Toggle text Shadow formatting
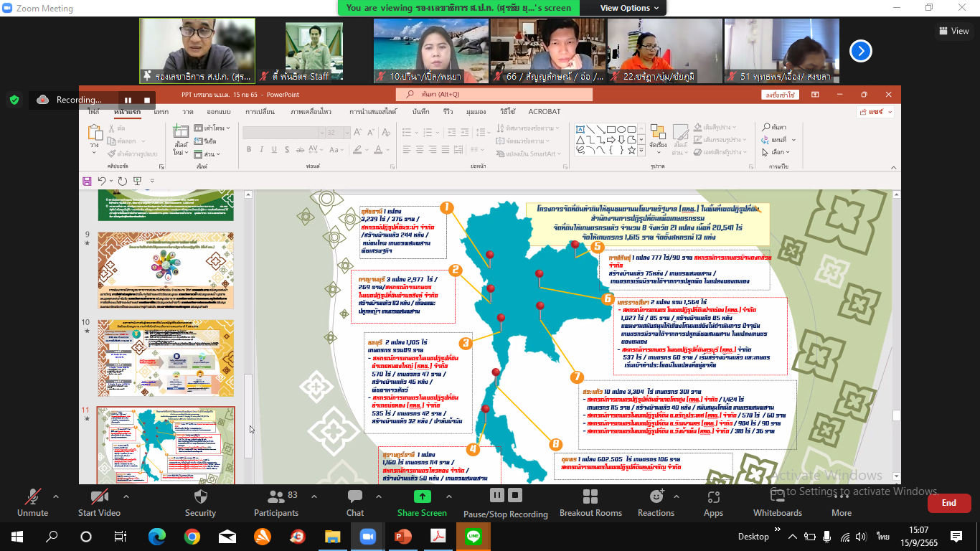This screenshot has width=980, height=551. (x=286, y=149)
